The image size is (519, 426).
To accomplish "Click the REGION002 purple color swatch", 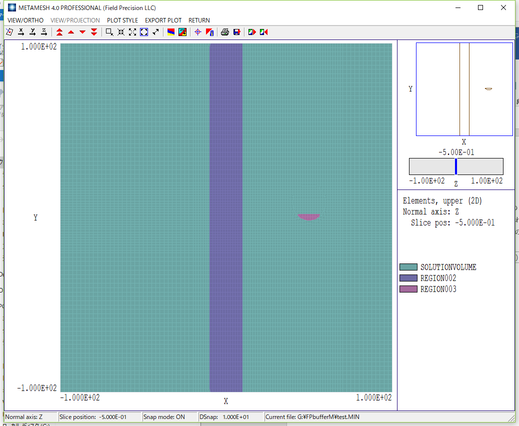I will point(408,278).
